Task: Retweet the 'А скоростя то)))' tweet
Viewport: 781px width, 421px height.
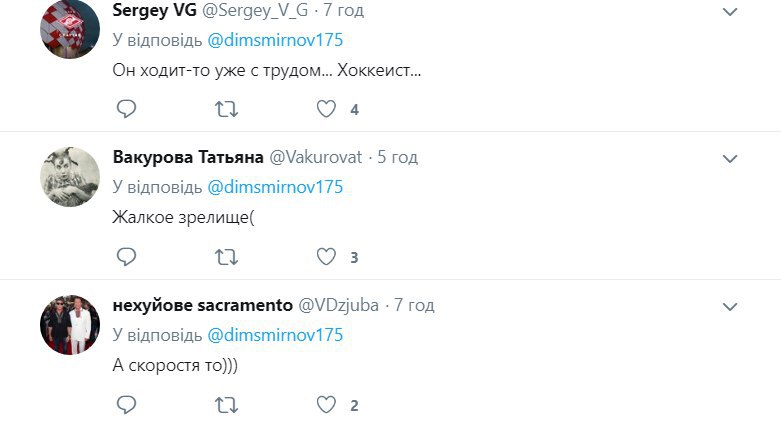Action: (226, 404)
